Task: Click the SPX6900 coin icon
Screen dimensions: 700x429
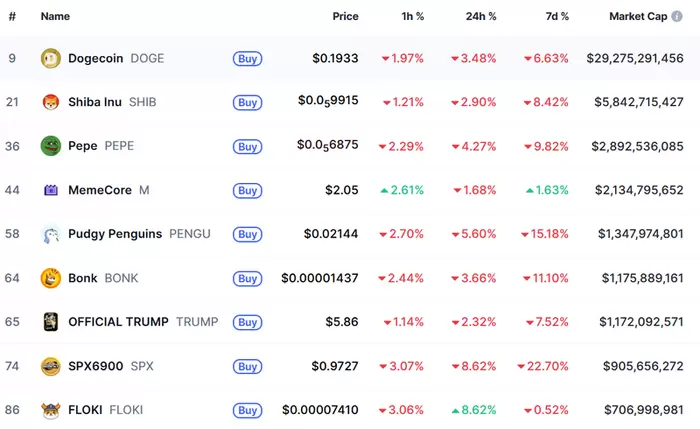Action: pyautogui.click(x=50, y=366)
